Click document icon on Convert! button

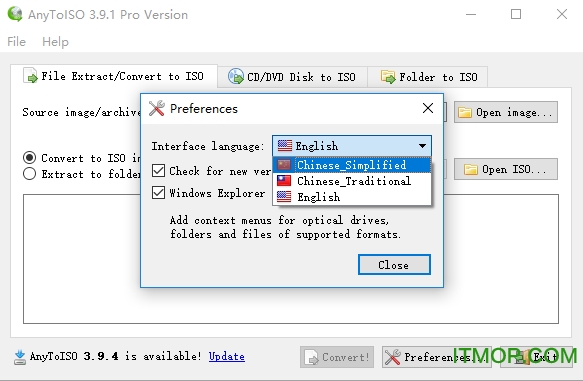[311, 358]
